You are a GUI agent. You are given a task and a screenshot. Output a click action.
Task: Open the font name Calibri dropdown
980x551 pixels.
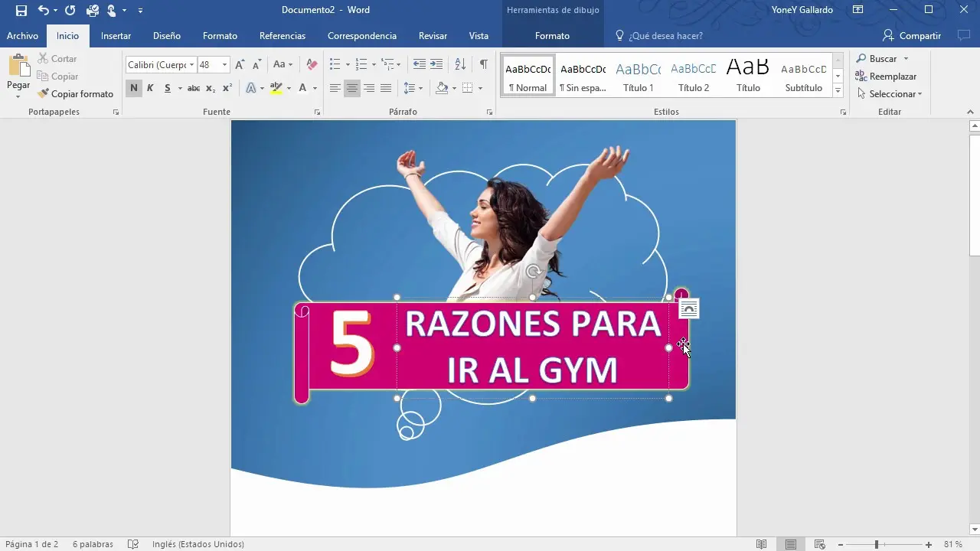pos(191,65)
